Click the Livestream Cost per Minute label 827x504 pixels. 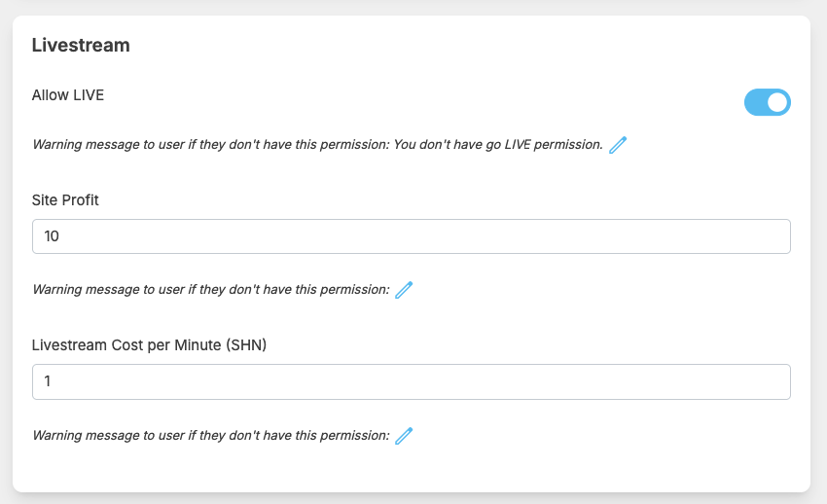pos(149,345)
